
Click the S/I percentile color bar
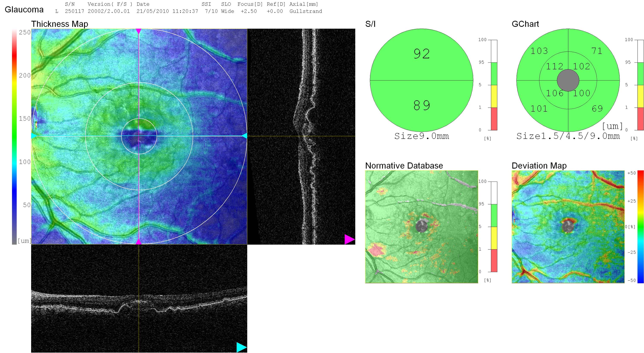[x=494, y=85]
